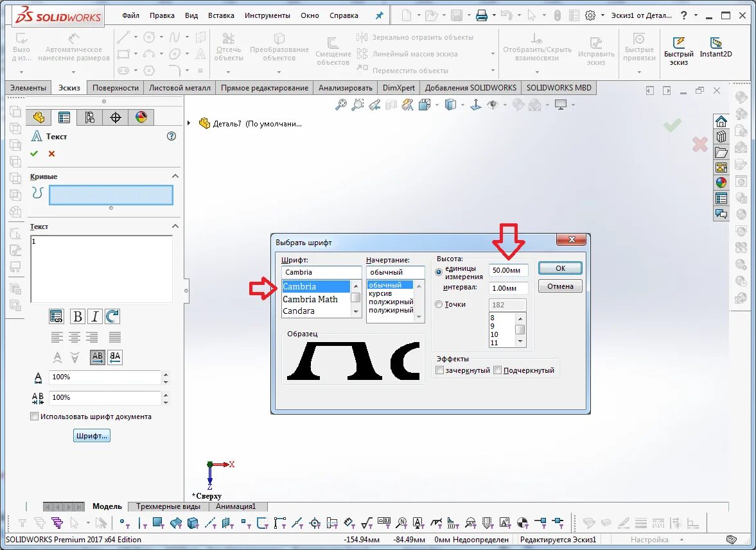
Task: Select the Точки radio button
Action: 439,304
